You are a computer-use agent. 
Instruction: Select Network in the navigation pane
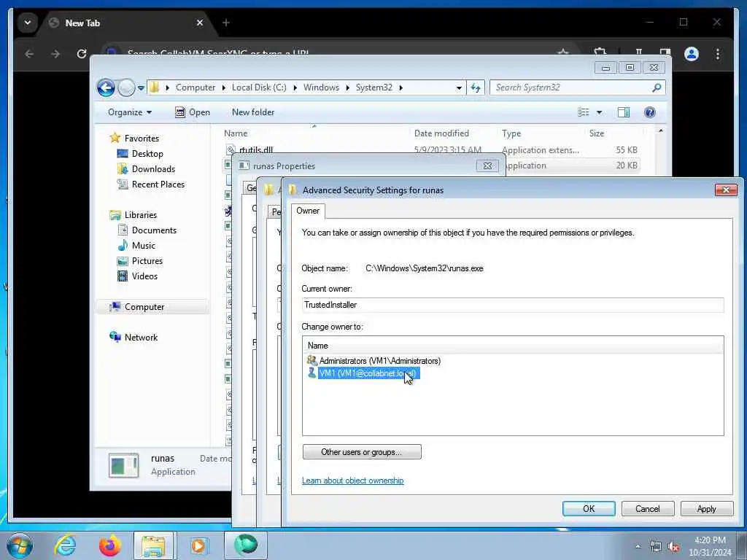pyautogui.click(x=141, y=337)
